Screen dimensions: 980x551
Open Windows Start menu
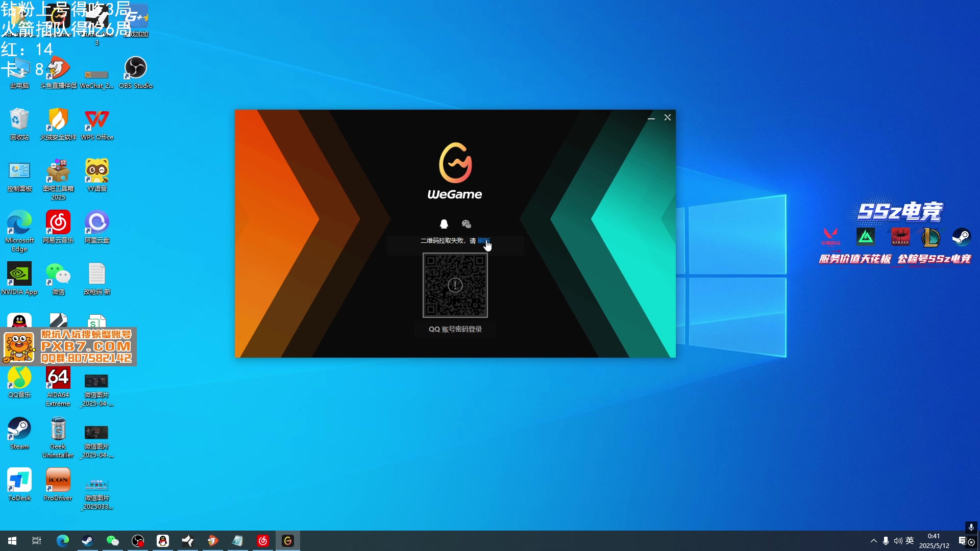pos(12,541)
